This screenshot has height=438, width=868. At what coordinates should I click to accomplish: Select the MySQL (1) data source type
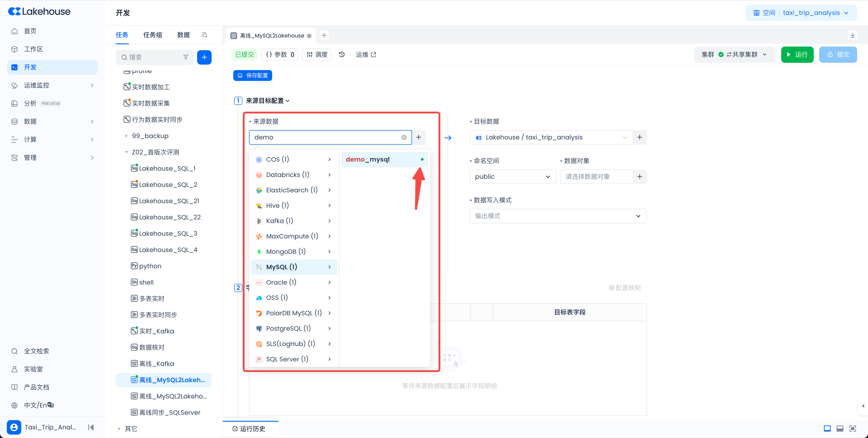pos(294,267)
